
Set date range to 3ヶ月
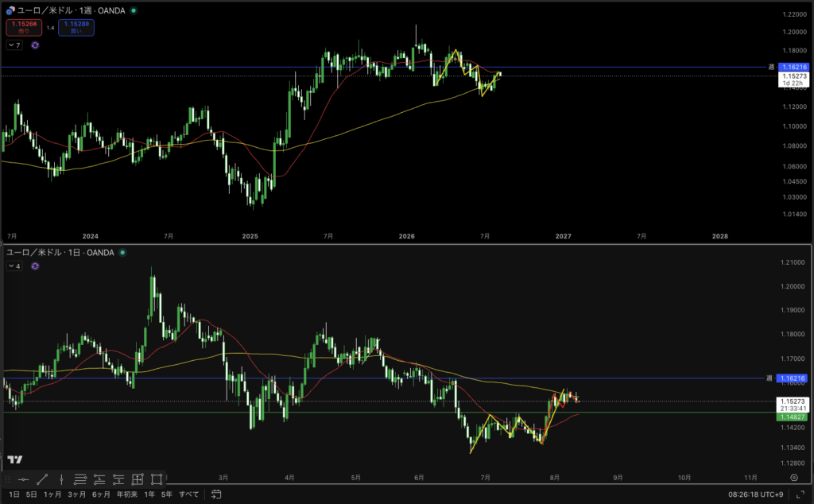tap(77, 494)
